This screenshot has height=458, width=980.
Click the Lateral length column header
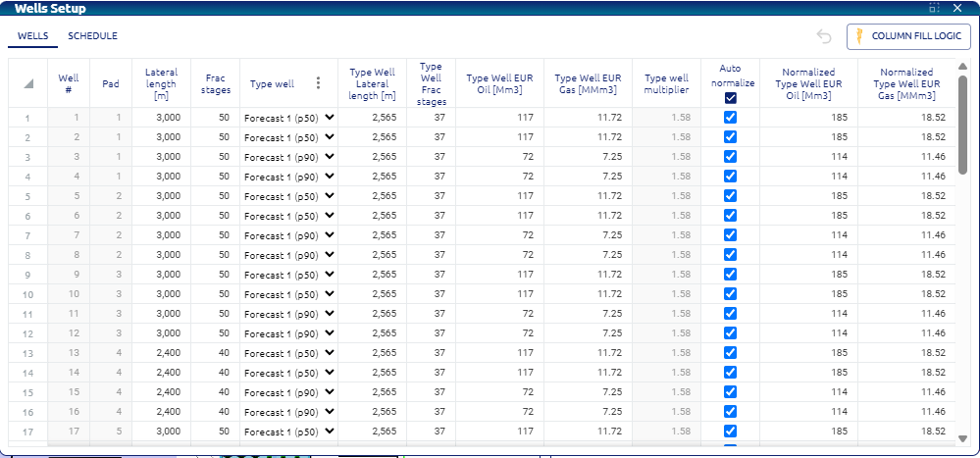point(161,84)
